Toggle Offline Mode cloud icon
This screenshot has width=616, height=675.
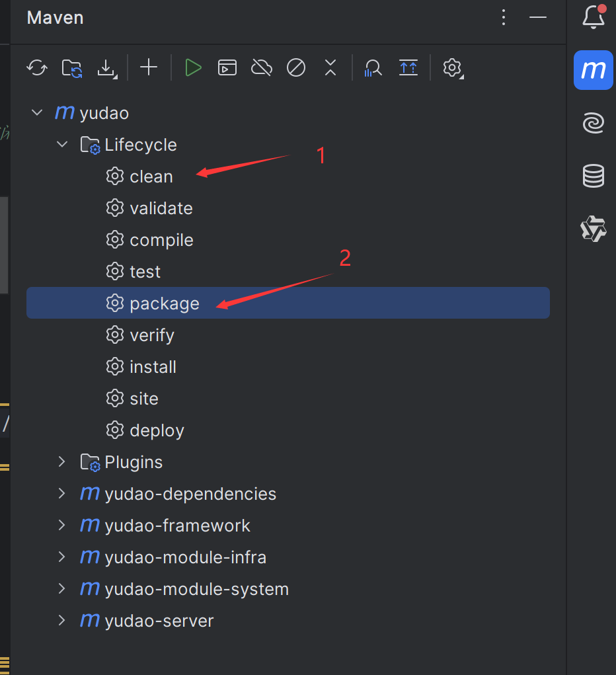point(262,68)
